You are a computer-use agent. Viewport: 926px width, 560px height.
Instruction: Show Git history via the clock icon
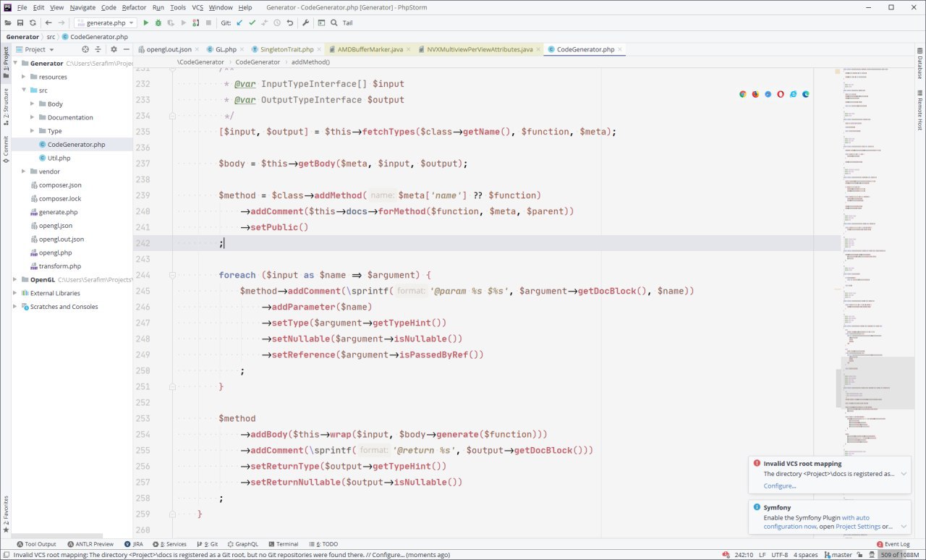pyautogui.click(x=277, y=22)
